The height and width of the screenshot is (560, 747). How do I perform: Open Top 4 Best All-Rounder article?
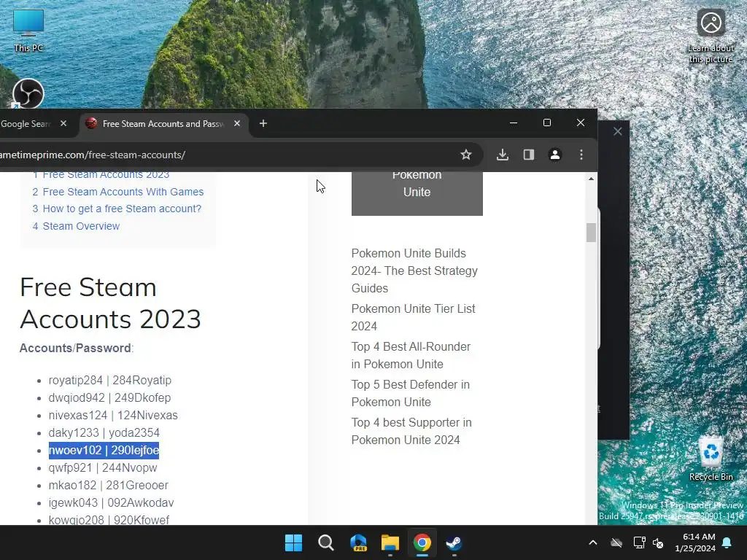point(411,355)
